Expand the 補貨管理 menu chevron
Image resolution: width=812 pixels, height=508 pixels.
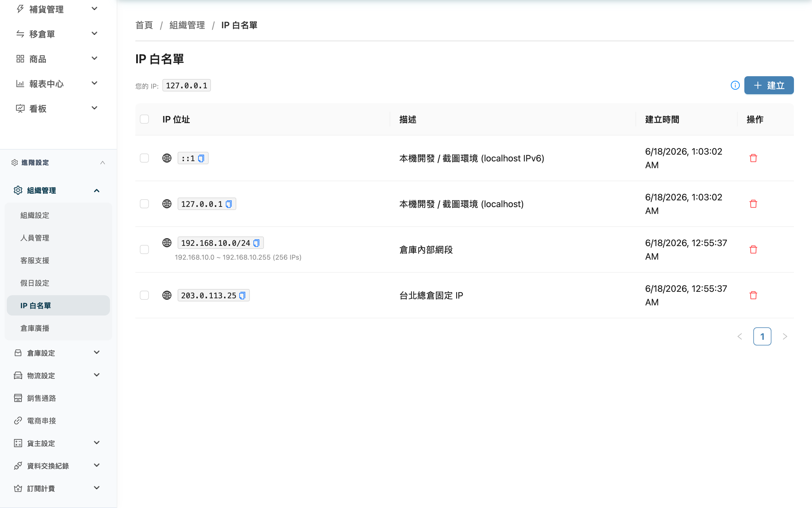pyautogui.click(x=95, y=8)
